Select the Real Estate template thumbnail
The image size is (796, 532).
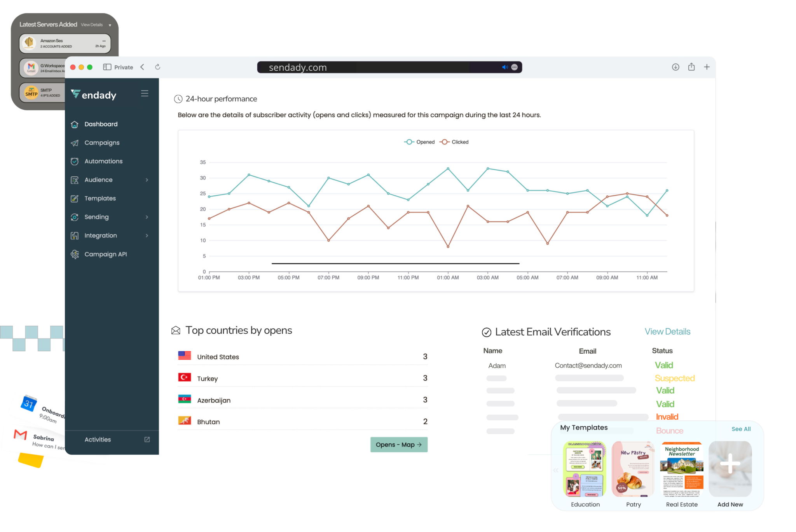[x=682, y=469]
